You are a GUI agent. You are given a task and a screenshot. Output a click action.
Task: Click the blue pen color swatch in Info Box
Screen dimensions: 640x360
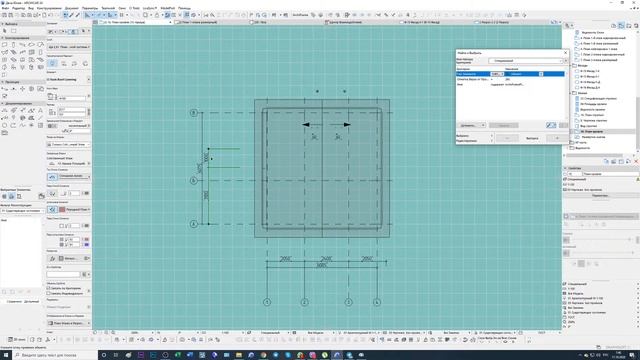tap(87, 244)
